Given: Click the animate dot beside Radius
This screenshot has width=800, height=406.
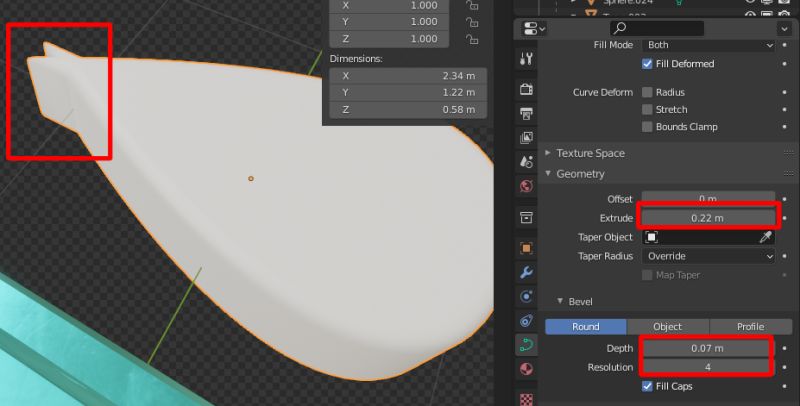Looking at the screenshot, I should [785, 92].
